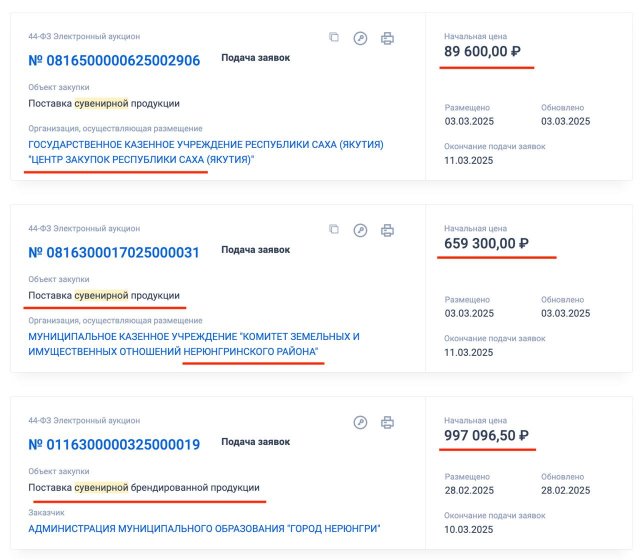Open the signature icon for the 659 300,00 auction
This screenshot has width=640, height=560.
(360, 231)
